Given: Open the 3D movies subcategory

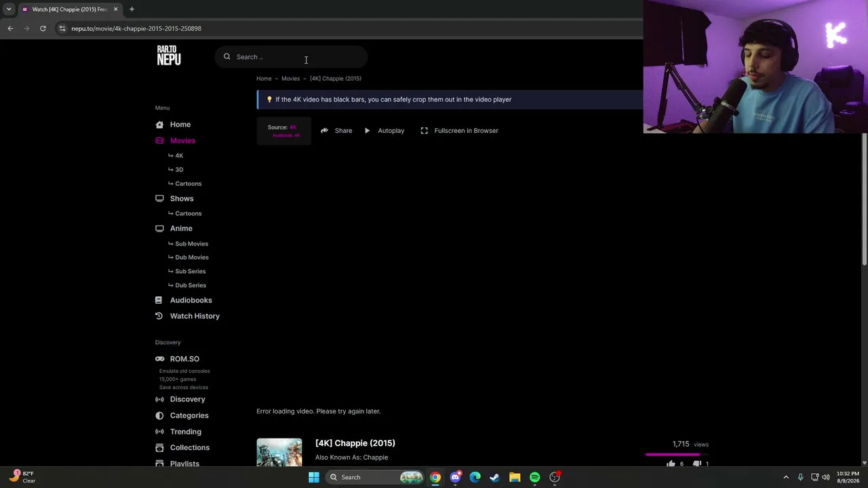Looking at the screenshot, I should coord(179,169).
